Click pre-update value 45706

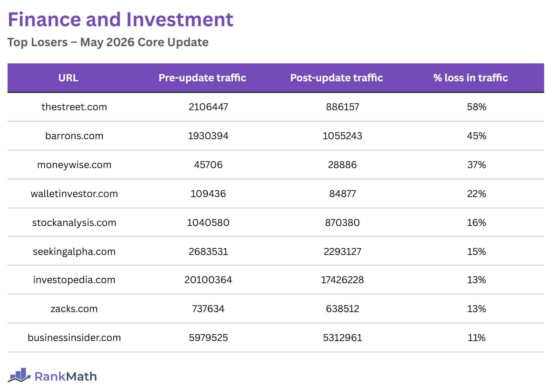click(208, 165)
